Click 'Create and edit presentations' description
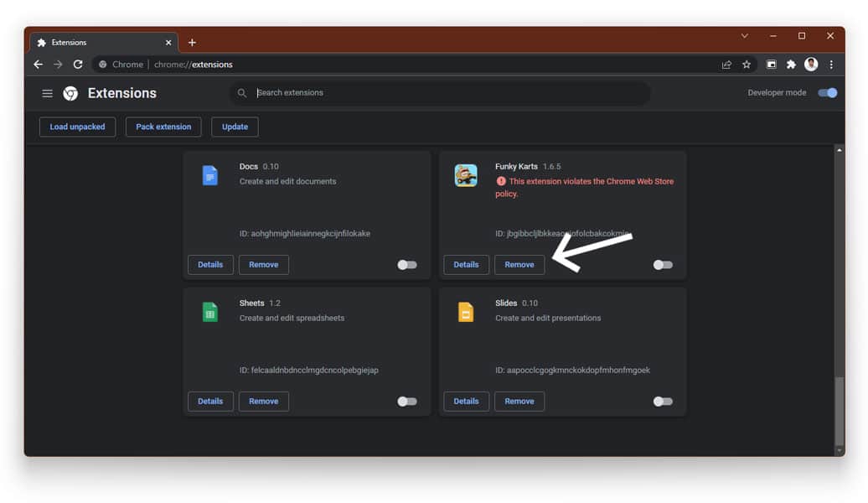The width and height of the screenshot is (868, 503). click(548, 318)
